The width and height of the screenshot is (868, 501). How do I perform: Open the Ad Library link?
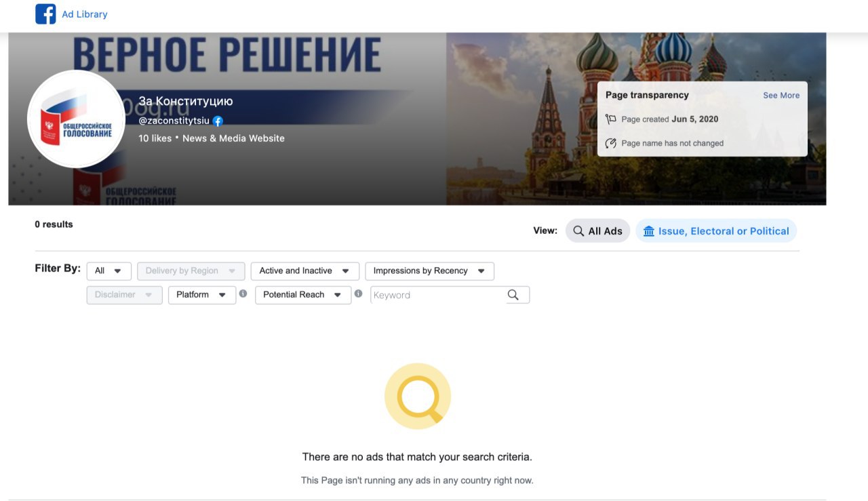pos(85,14)
